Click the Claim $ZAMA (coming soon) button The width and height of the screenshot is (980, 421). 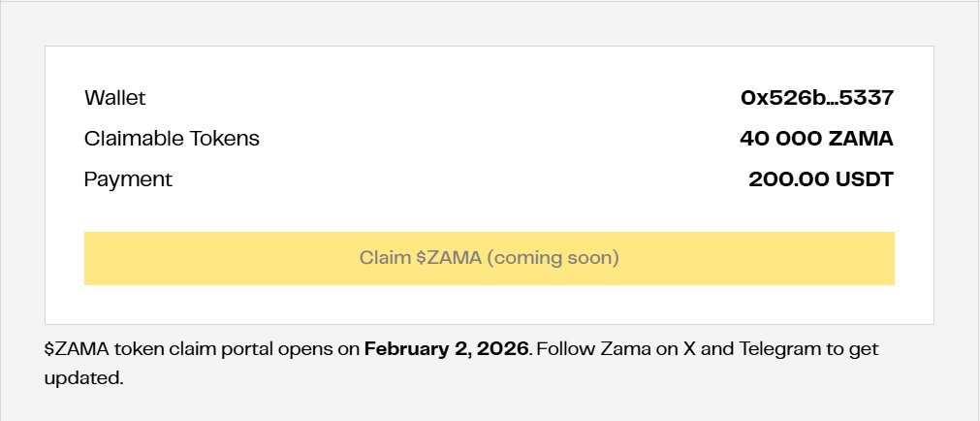pyautogui.click(x=489, y=258)
